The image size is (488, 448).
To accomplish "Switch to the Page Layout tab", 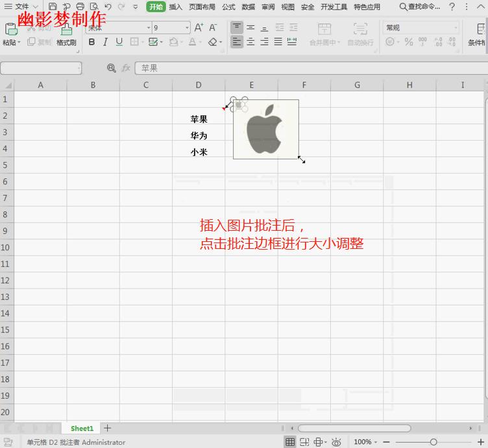I will tap(202, 7).
